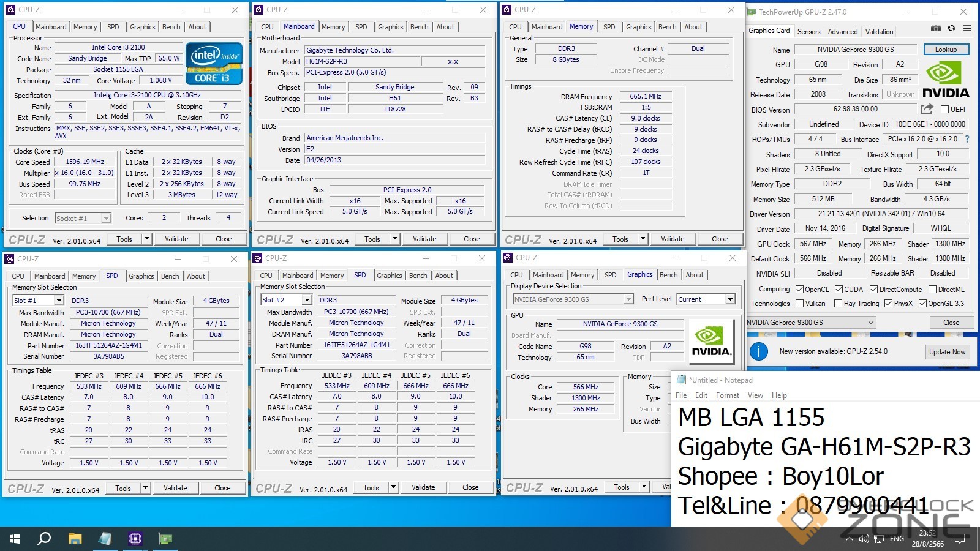Open File Explorer from the taskbar
The height and width of the screenshot is (551, 980).
(x=75, y=539)
